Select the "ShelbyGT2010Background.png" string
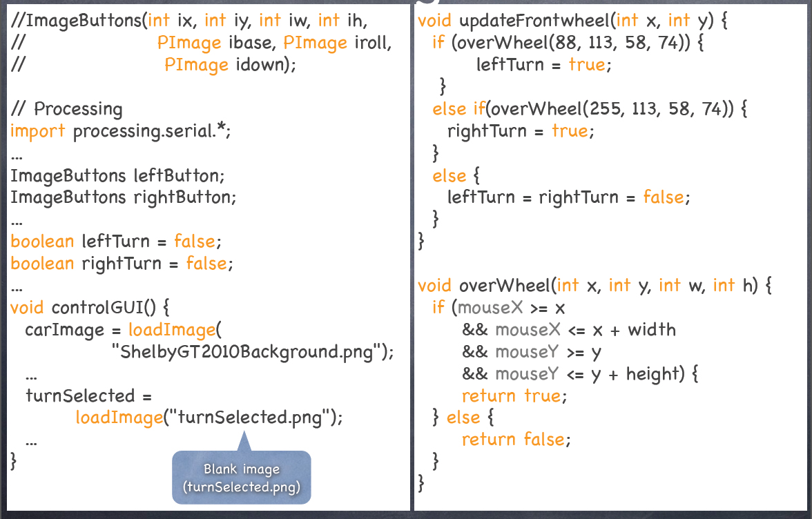 [246, 353]
